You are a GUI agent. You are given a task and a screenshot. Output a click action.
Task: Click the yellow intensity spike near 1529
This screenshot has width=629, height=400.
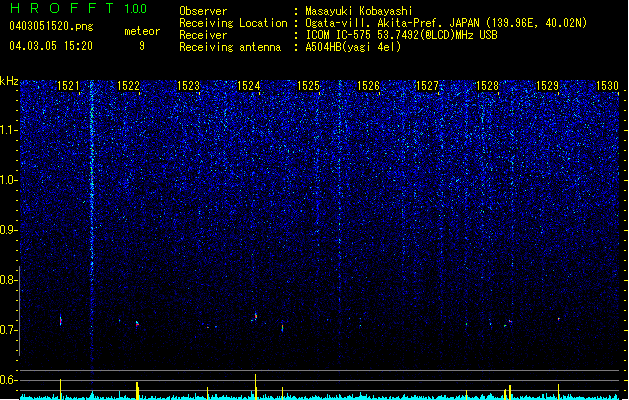pos(558,391)
